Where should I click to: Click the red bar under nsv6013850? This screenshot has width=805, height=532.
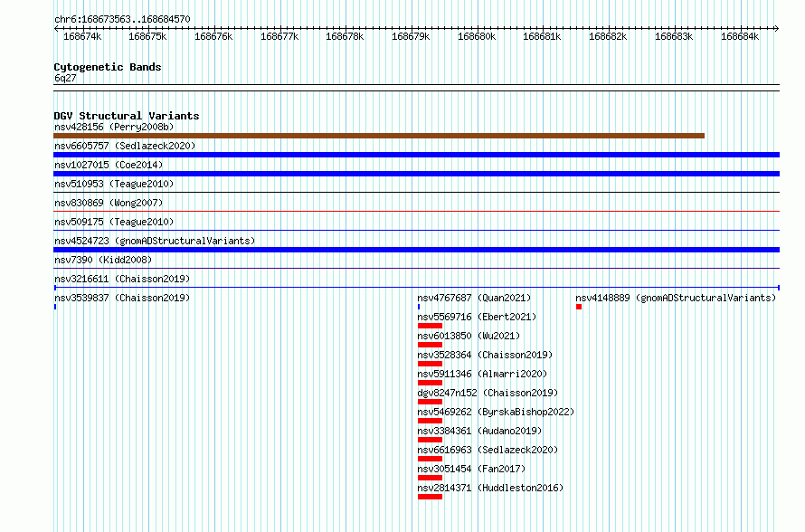point(430,345)
